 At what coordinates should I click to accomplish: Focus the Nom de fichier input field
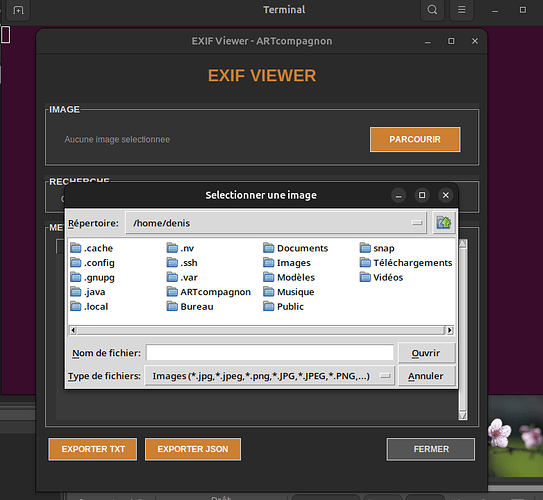click(270, 353)
